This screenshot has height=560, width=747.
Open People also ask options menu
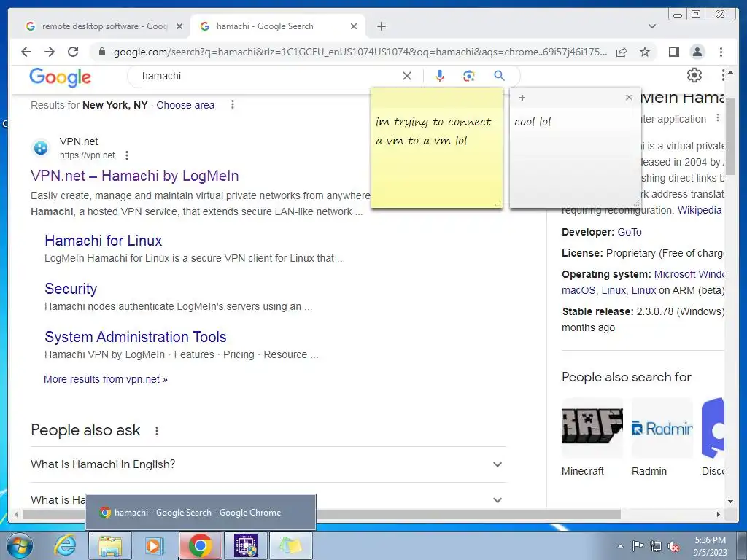tap(157, 431)
